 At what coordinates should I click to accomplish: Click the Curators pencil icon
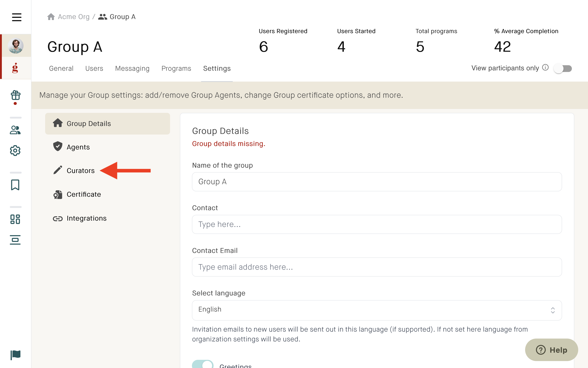58,170
